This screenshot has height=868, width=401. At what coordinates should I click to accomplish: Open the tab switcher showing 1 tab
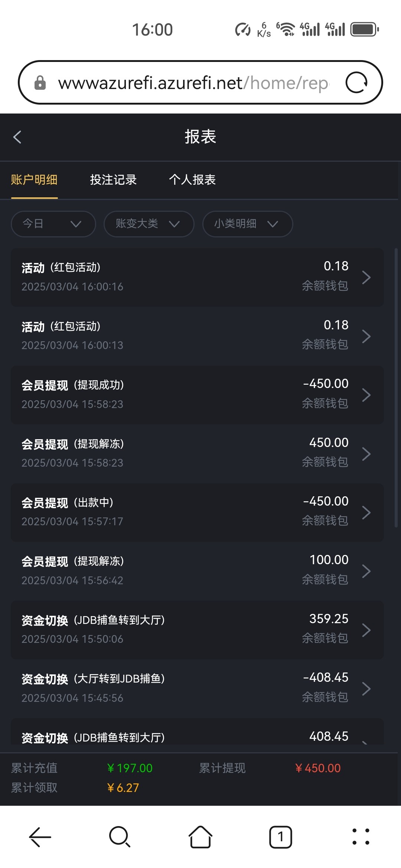(x=280, y=837)
